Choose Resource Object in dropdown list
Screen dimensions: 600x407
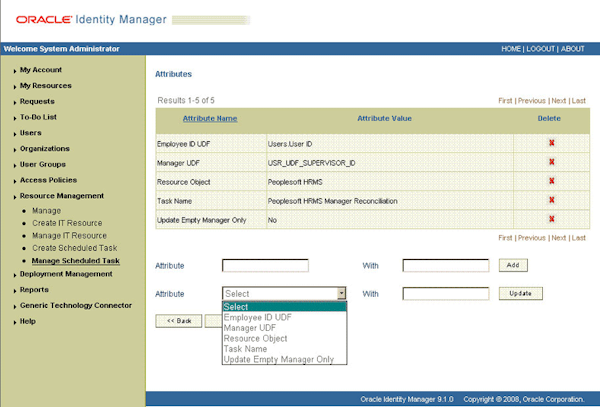point(284,339)
